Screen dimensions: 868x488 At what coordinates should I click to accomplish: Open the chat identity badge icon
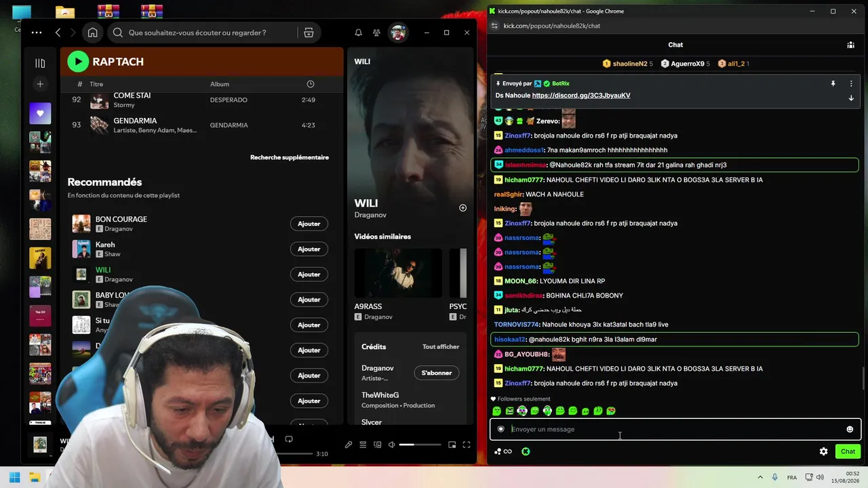(501, 429)
